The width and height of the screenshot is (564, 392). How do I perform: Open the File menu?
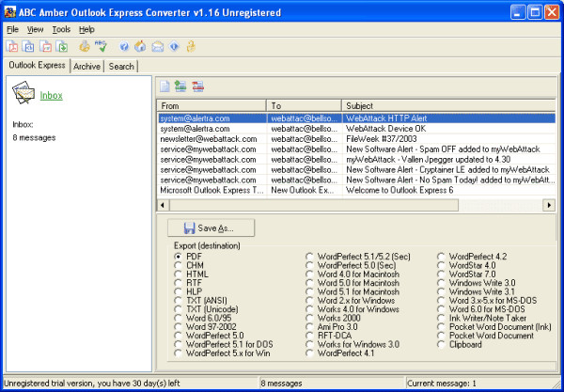coord(12,29)
